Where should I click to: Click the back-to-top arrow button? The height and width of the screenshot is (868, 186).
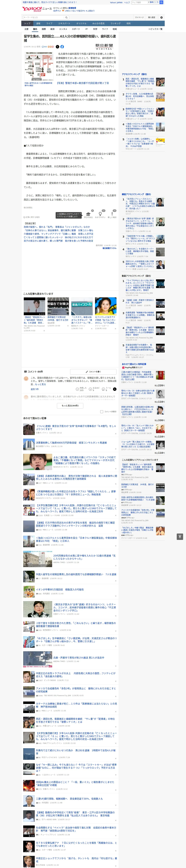tap(180, 536)
